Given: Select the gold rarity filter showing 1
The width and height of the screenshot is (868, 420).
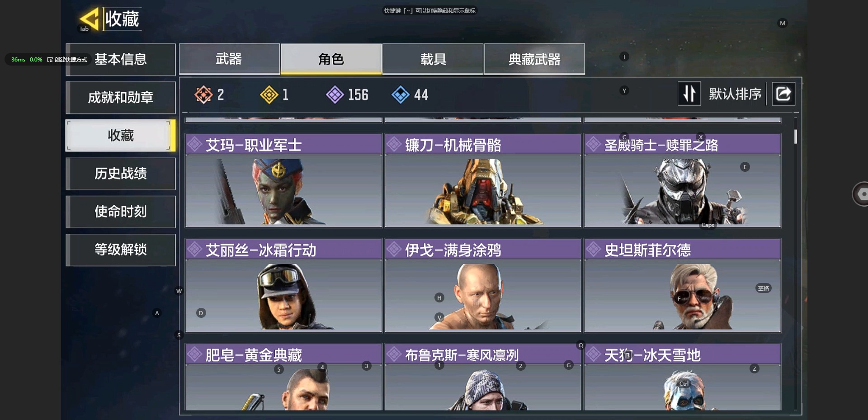Looking at the screenshot, I should click(269, 94).
